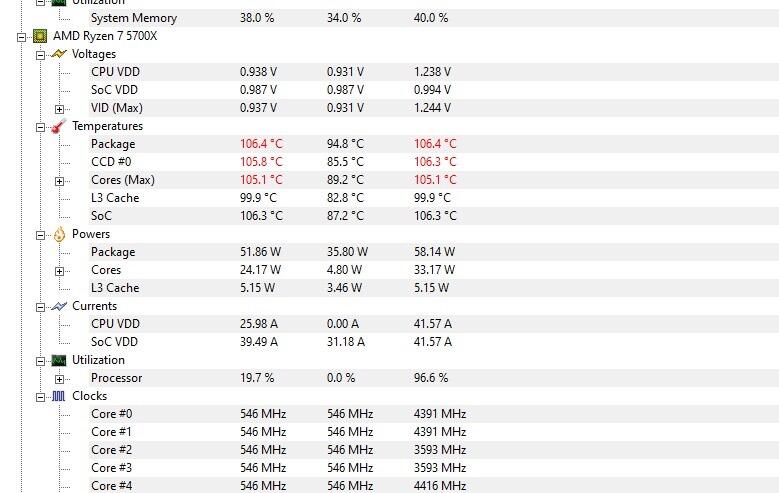Expand the Cores (Max) temperature entry

click(x=59, y=181)
